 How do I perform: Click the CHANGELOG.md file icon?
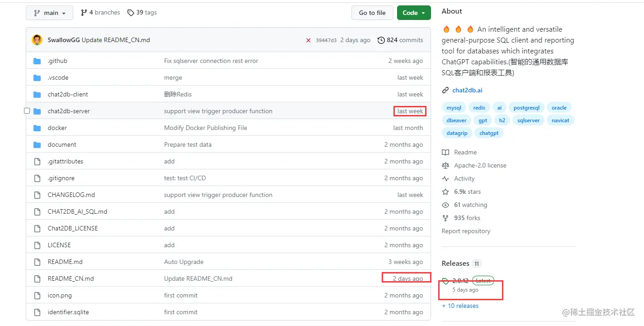pyautogui.click(x=37, y=195)
